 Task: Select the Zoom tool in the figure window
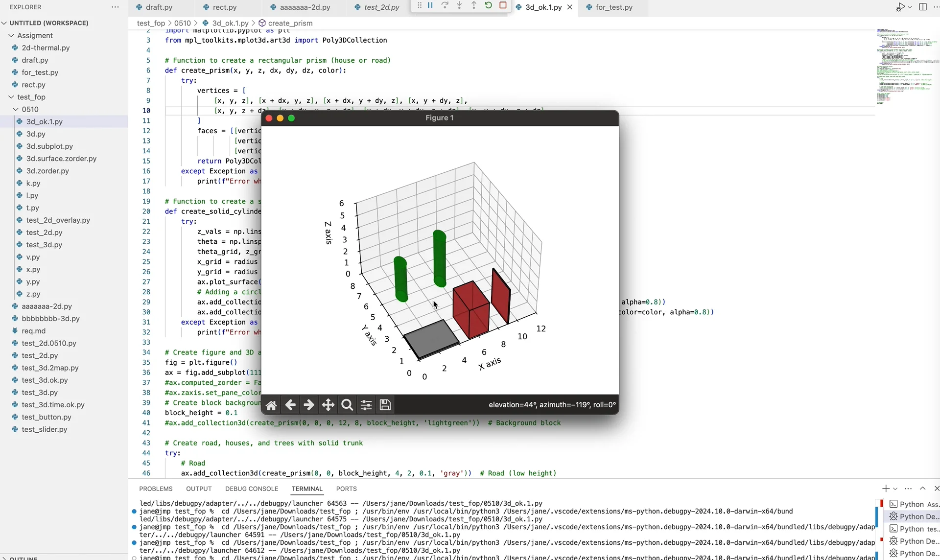347,405
